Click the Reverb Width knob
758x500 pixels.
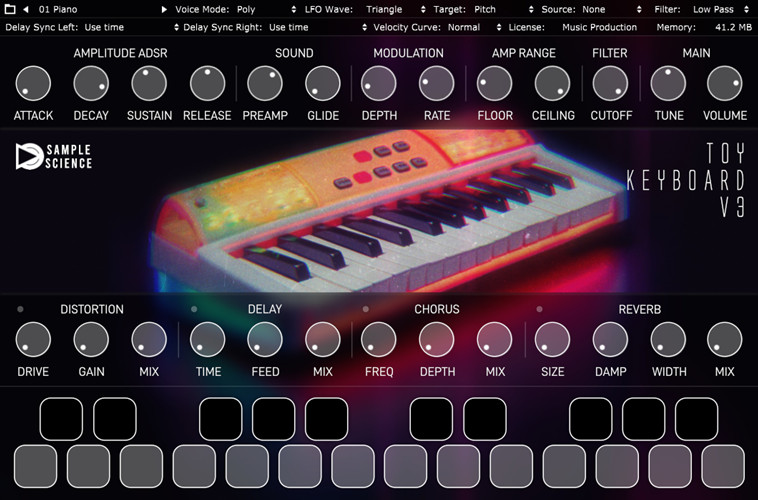(x=668, y=340)
